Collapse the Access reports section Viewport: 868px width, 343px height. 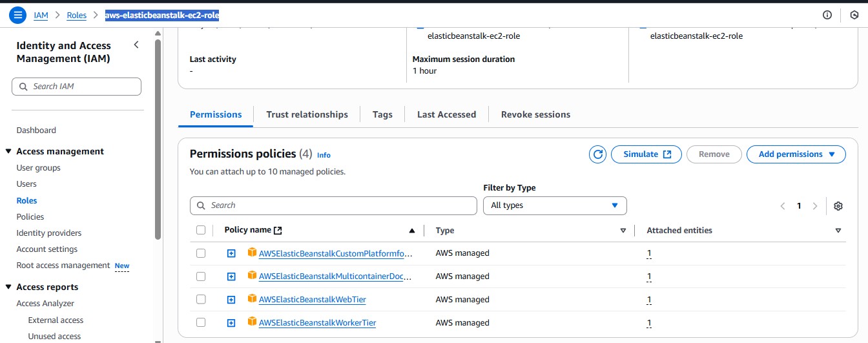(8, 287)
